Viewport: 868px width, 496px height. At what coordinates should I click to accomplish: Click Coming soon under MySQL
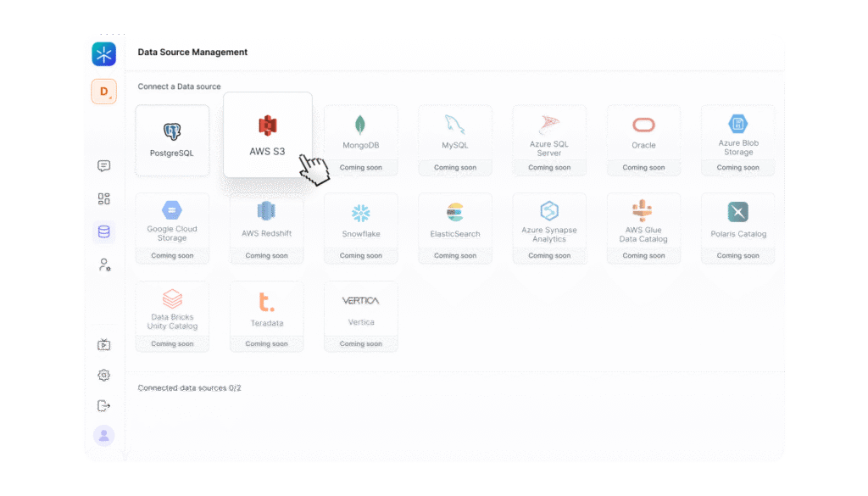(455, 168)
